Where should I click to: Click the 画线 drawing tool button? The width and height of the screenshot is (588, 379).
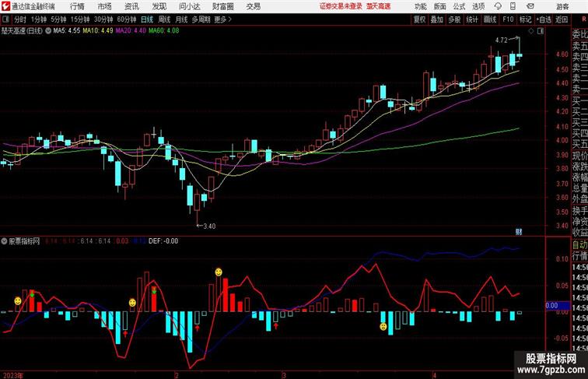[490, 19]
